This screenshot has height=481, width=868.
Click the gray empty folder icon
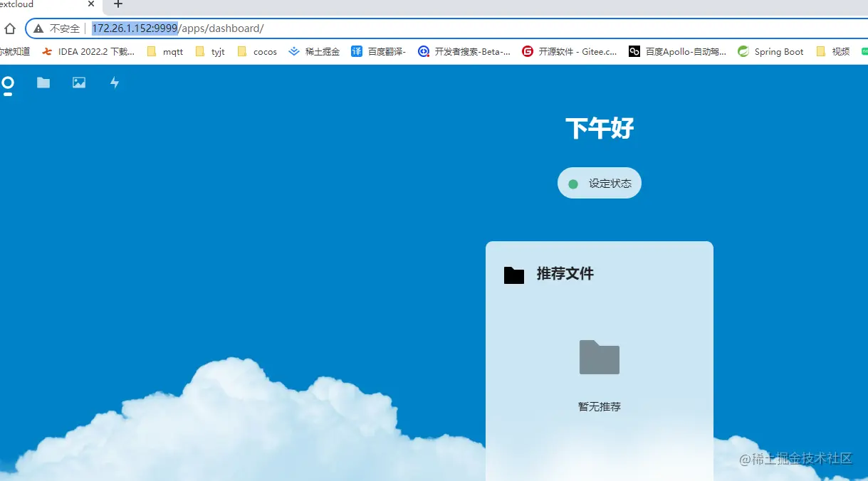(x=600, y=357)
